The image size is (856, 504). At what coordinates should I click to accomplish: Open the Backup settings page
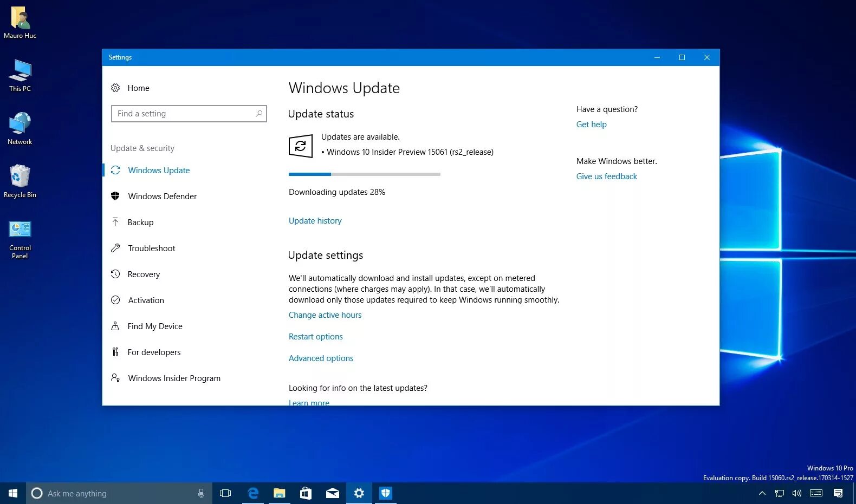[140, 222]
